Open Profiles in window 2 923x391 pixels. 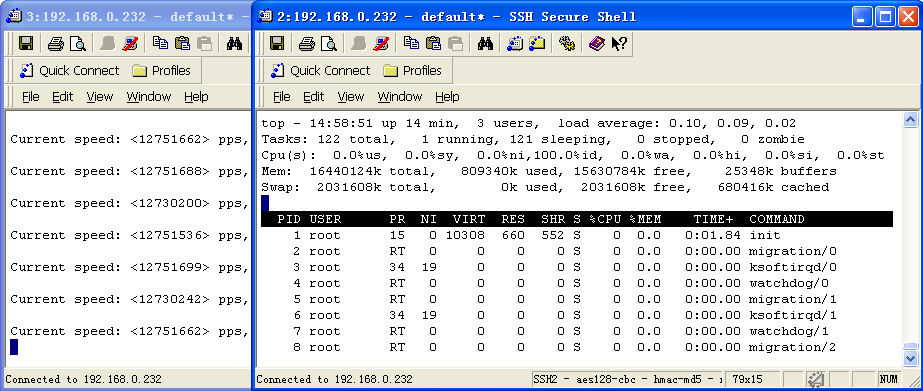click(413, 71)
